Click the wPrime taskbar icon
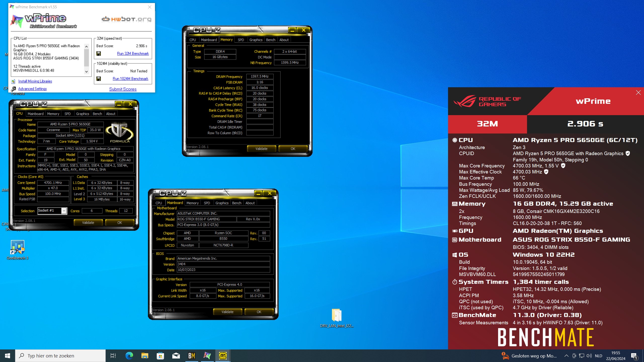644x362 pixels. (x=207, y=356)
